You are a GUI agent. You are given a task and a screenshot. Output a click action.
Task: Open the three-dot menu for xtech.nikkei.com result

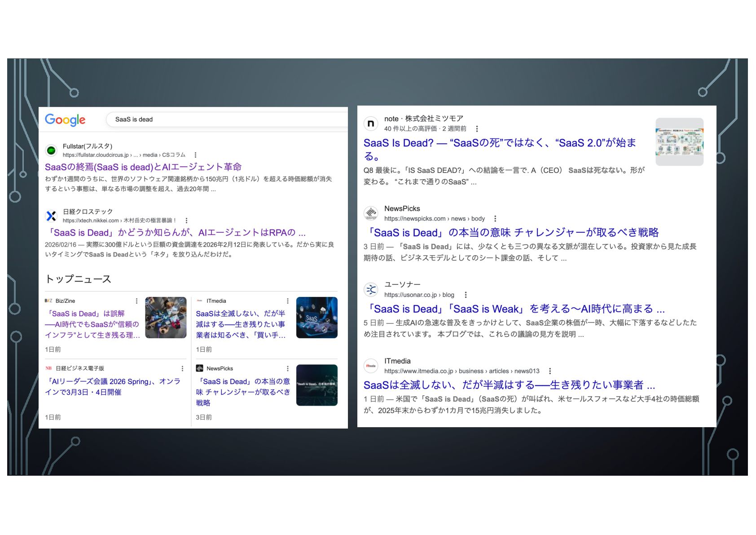pos(186,221)
